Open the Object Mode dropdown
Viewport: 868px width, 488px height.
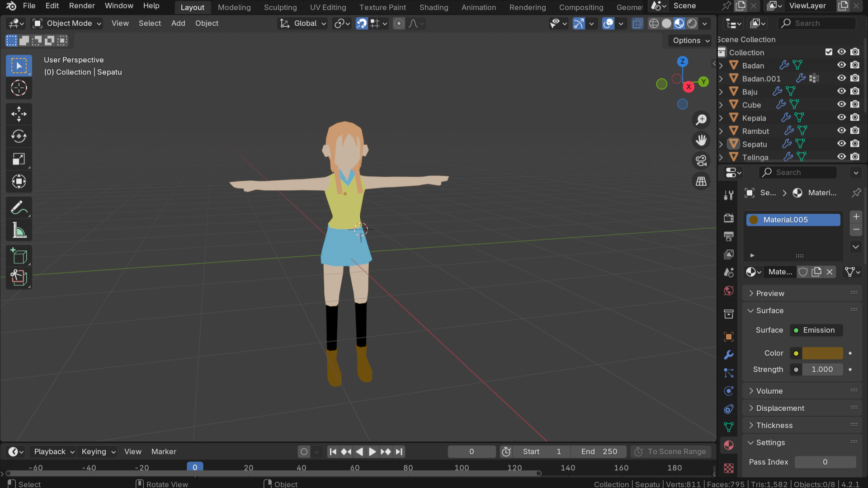coord(67,23)
